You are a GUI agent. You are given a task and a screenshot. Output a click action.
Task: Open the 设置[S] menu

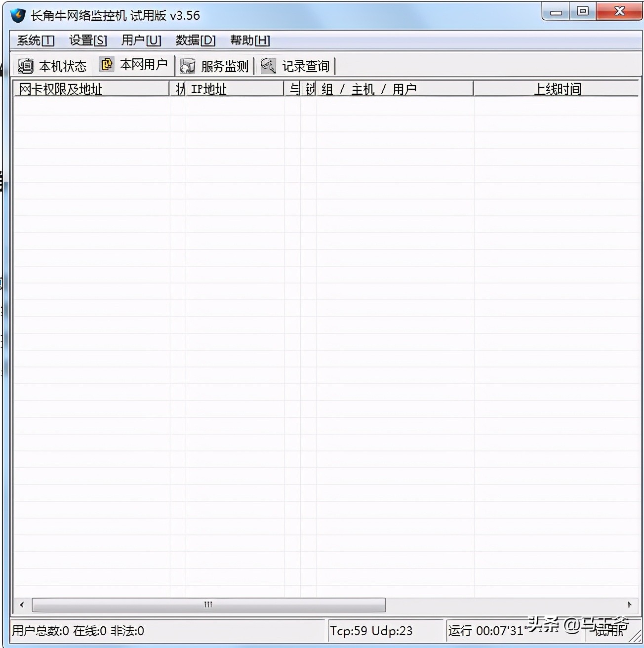(x=87, y=40)
